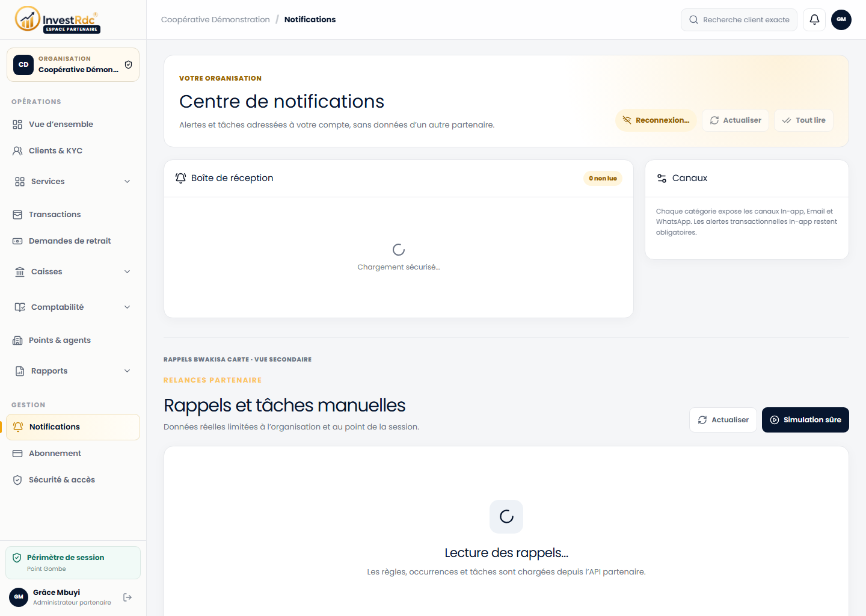Expand the Caisses menu chevron
866x616 pixels.
[127, 272]
